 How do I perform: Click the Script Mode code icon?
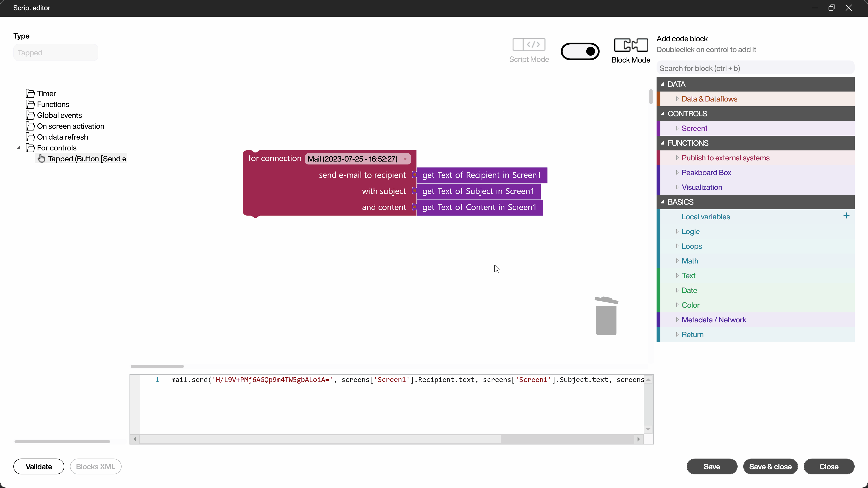pyautogui.click(x=529, y=44)
